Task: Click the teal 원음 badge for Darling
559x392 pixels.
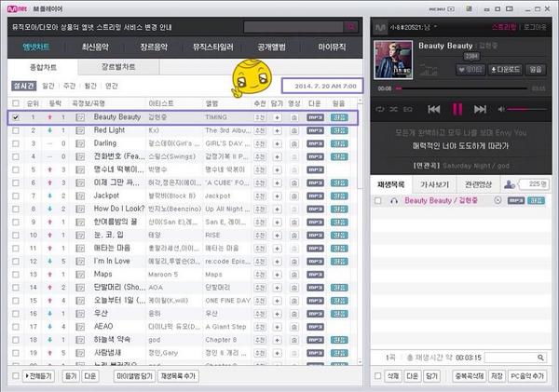Action: click(339, 143)
